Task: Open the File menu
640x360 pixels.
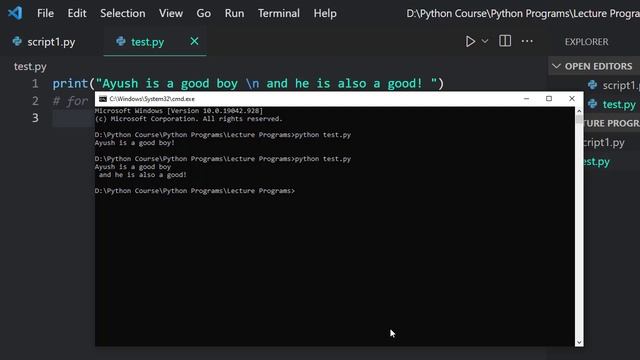Action: pos(45,13)
